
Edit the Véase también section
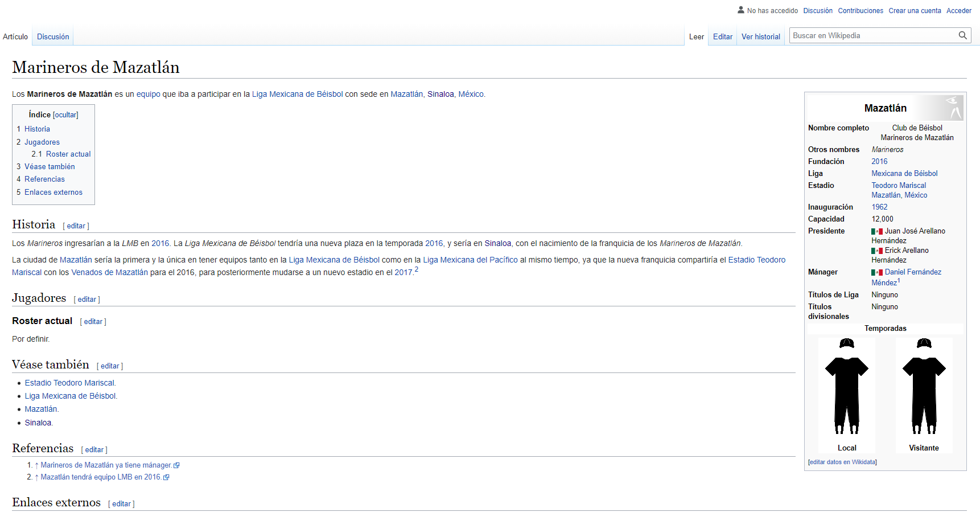pyautogui.click(x=110, y=366)
